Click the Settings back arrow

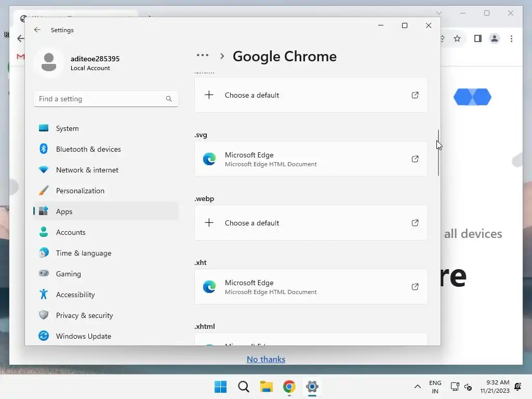(x=37, y=30)
